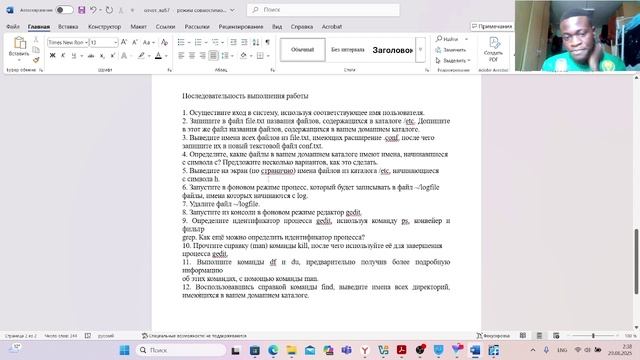Switch to the Макет tab
Image resolution: width=640 pixels, height=360 pixels.
[x=138, y=27]
